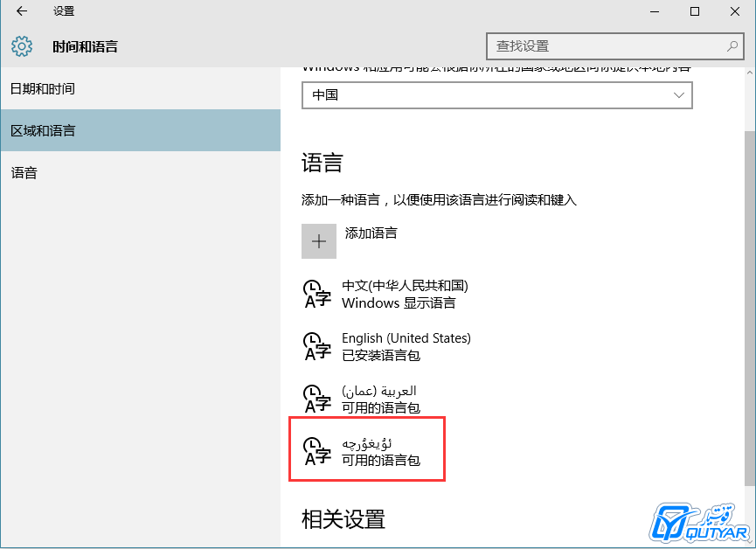
Task: Click the 已安装语言包 status text
Action: point(381,356)
